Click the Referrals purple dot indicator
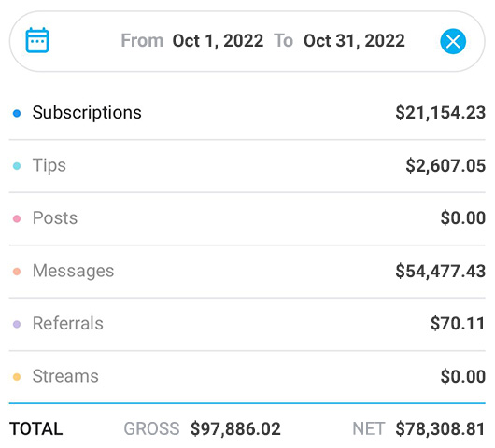Screen dimensions: 495x448 tap(17, 324)
